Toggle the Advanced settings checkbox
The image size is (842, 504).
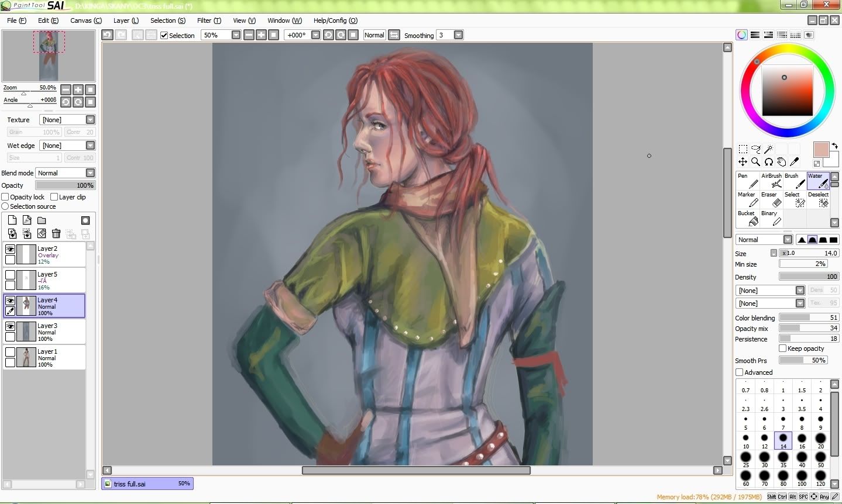(740, 372)
